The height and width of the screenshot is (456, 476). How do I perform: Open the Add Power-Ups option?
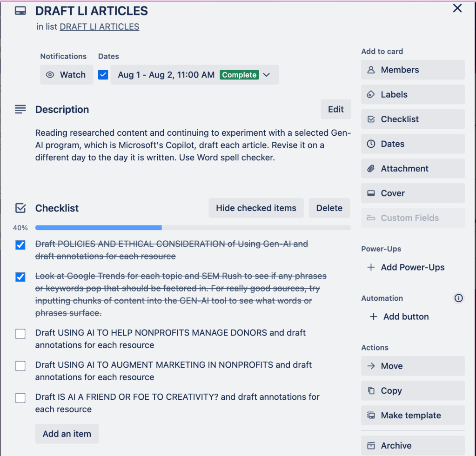pos(406,268)
